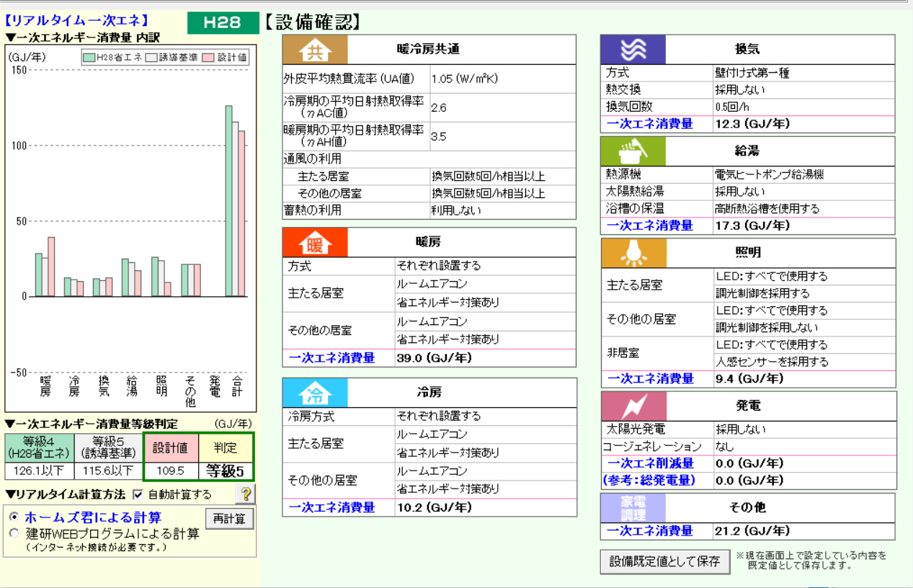This screenshot has width=913, height=588.
Task: Click the 等級5 判定 result cell
Action: (x=225, y=471)
